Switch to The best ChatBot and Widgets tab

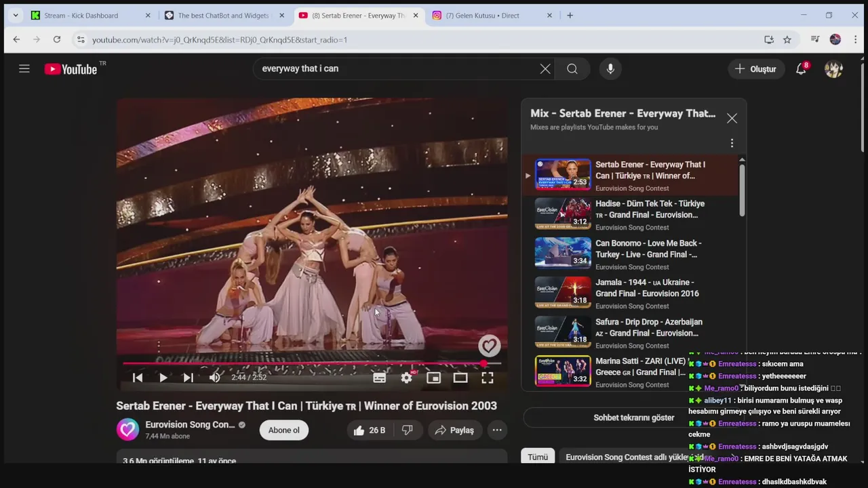(x=224, y=15)
